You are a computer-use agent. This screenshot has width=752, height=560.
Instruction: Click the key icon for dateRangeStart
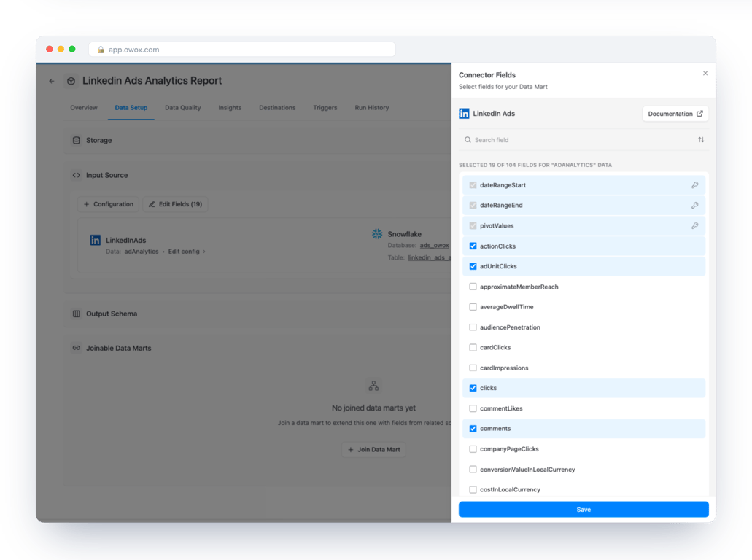coord(695,185)
